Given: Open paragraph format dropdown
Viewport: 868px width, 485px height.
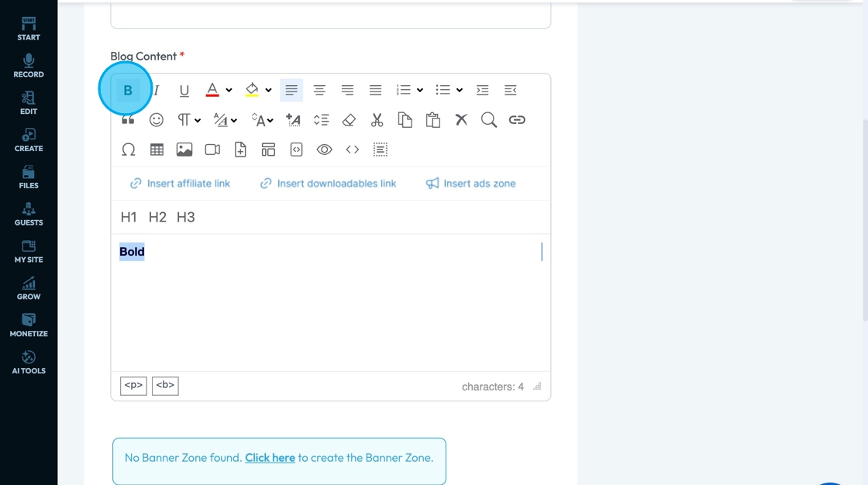Looking at the screenshot, I should [188, 120].
